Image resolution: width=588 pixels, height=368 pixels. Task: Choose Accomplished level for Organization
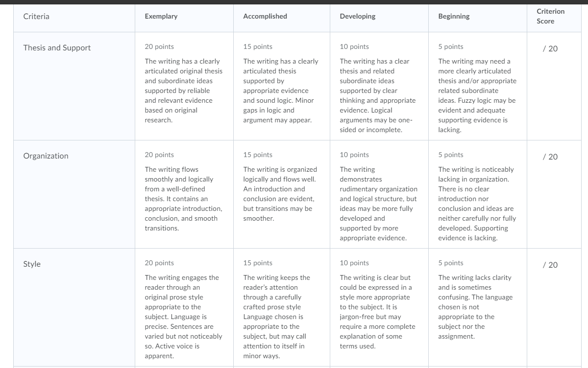tap(282, 194)
